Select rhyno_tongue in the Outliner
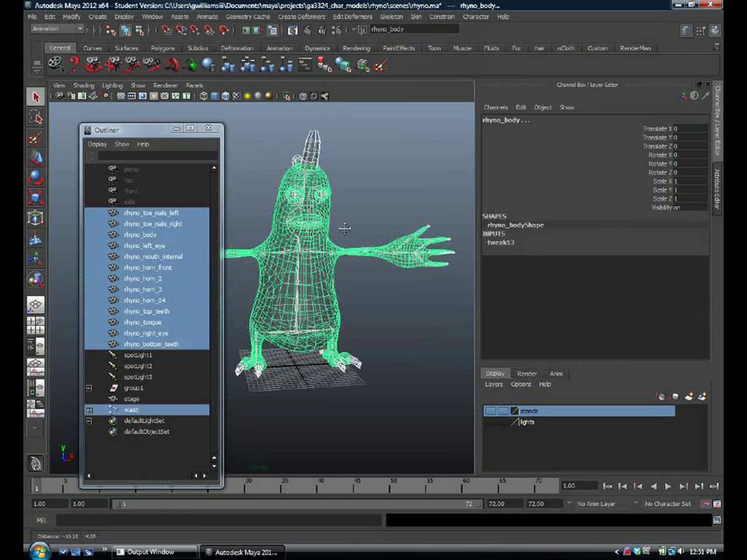The image size is (747, 560). coord(143,322)
